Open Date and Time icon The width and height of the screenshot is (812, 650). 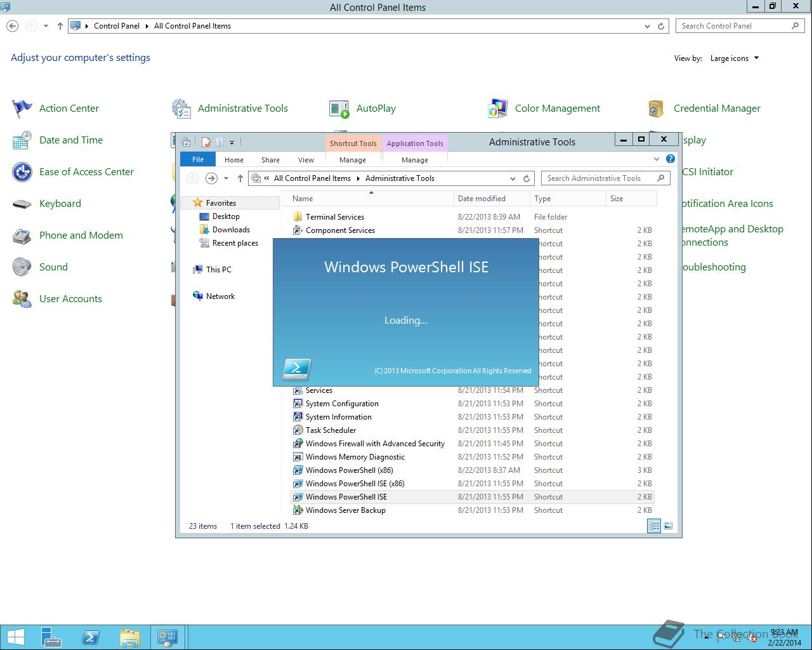(x=22, y=140)
